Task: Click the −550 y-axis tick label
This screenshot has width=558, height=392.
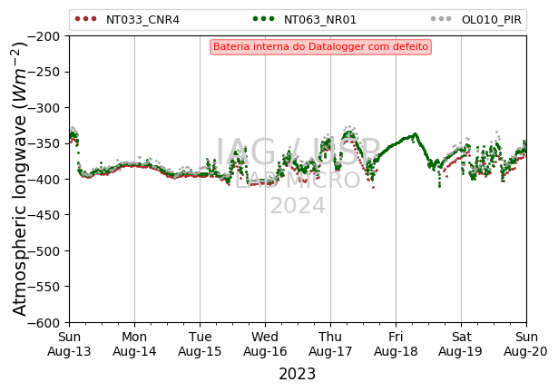Action: (x=44, y=287)
